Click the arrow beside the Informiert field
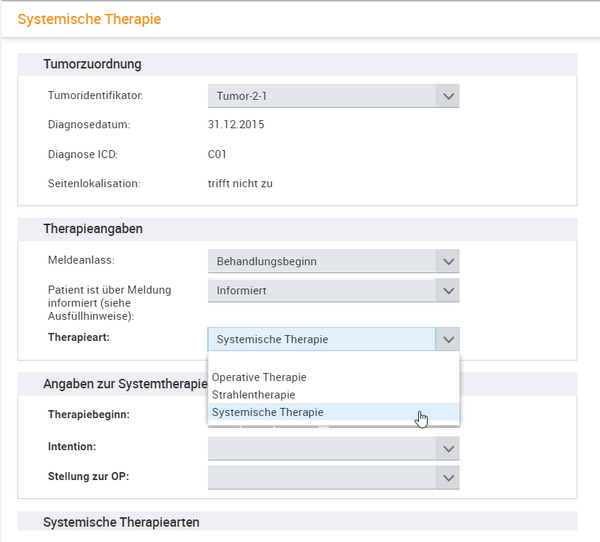 (448, 290)
